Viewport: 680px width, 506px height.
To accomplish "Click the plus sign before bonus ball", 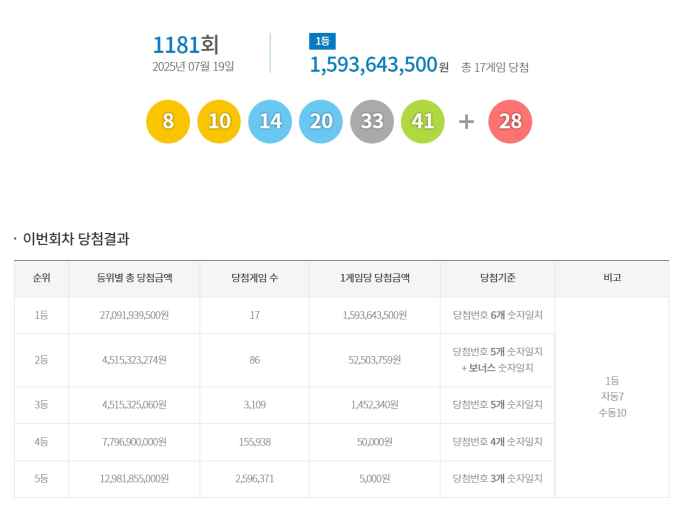I will (x=466, y=122).
